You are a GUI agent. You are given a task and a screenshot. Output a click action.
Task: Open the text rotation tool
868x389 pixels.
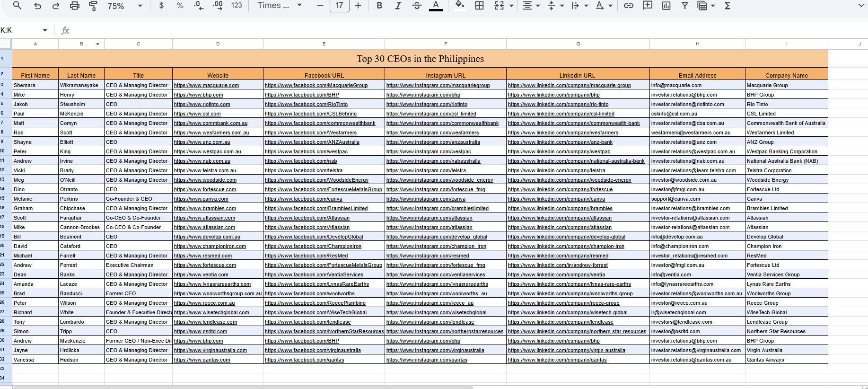[x=599, y=6]
